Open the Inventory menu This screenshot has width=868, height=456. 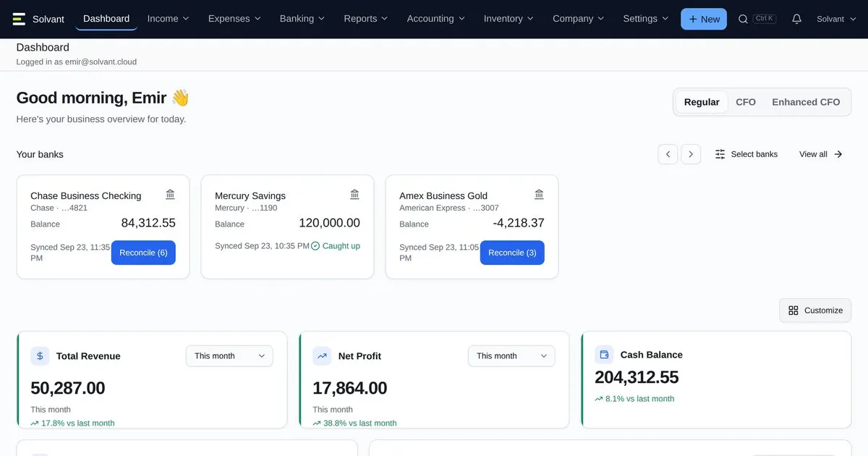coord(509,19)
